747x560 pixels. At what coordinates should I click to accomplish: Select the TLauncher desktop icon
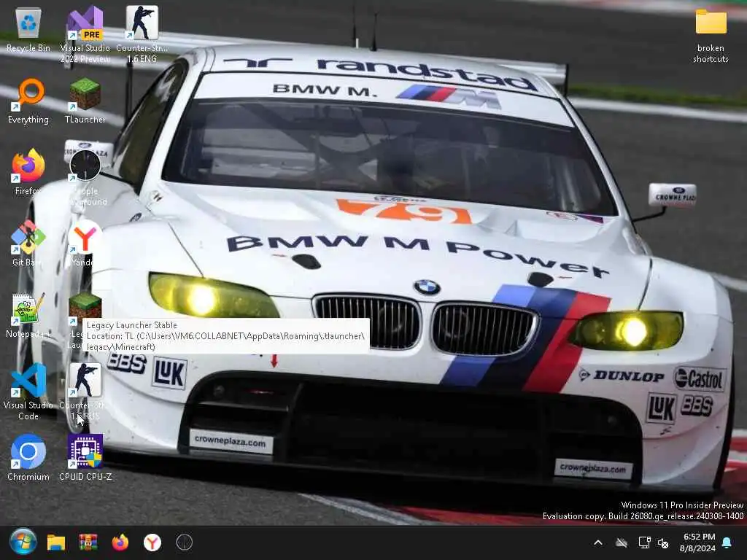(x=85, y=101)
